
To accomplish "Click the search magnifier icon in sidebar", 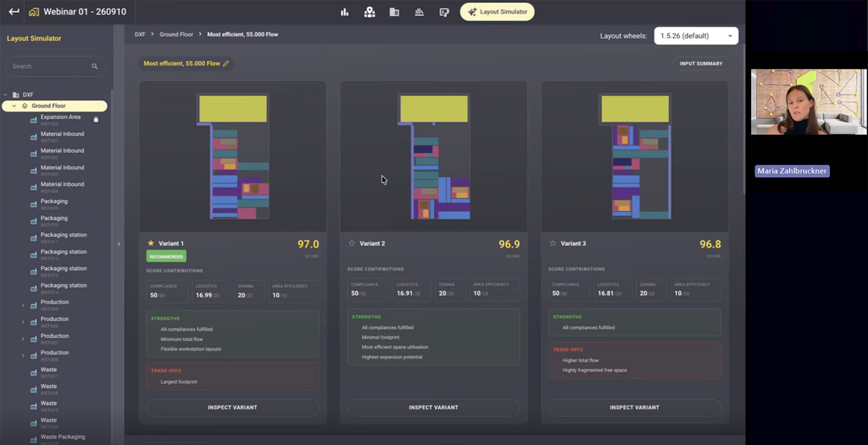I will (x=95, y=67).
